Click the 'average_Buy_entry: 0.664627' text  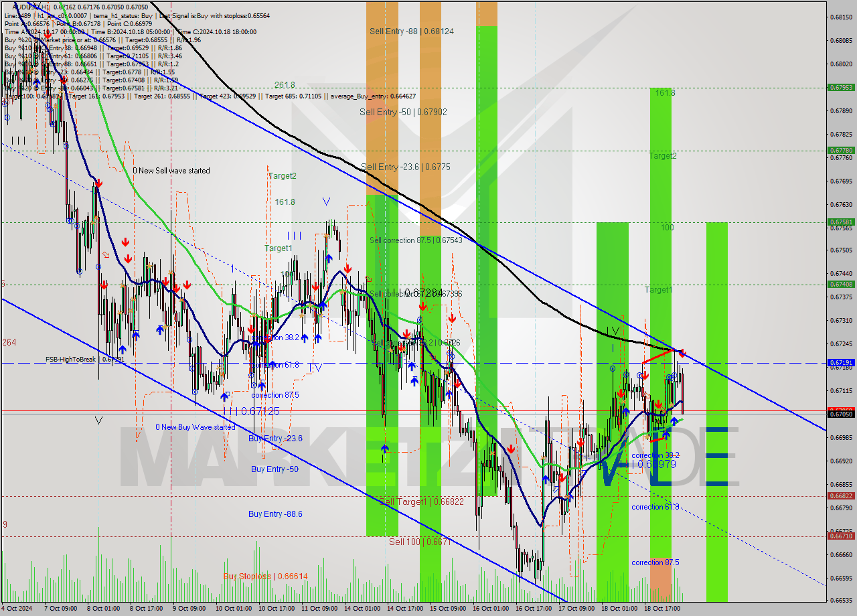pos(374,96)
